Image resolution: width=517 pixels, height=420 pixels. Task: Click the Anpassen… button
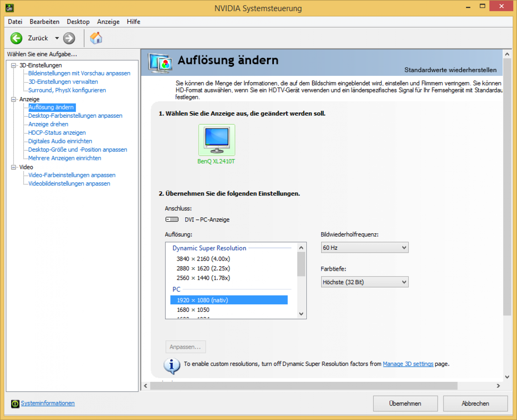185,347
